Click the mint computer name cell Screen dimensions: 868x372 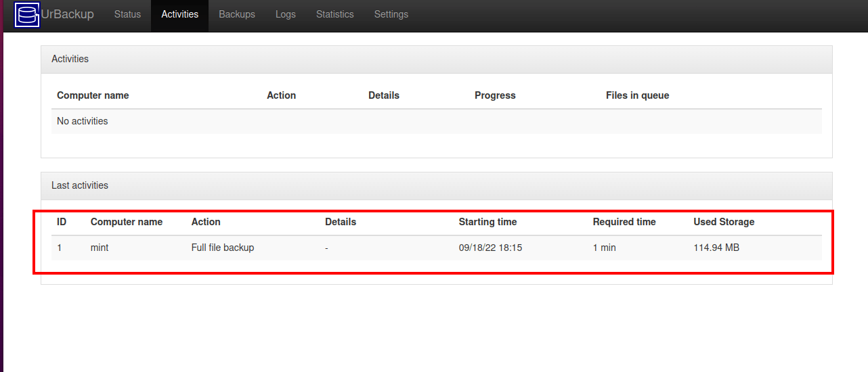100,248
